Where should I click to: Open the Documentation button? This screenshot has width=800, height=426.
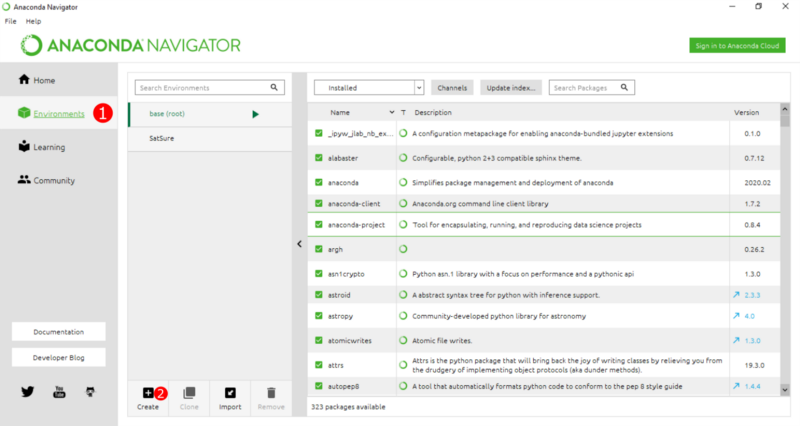pyautogui.click(x=59, y=332)
